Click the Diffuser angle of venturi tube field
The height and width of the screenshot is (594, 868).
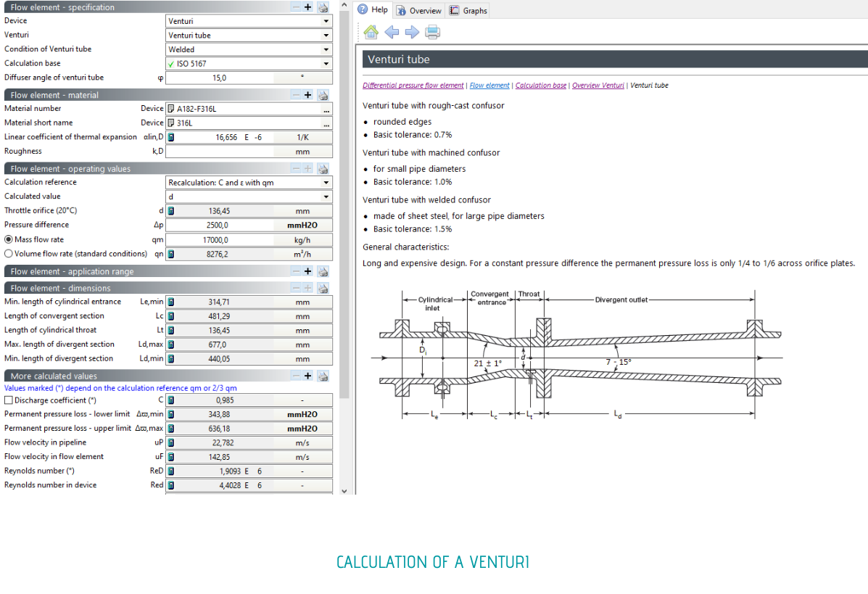(x=220, y=78)
